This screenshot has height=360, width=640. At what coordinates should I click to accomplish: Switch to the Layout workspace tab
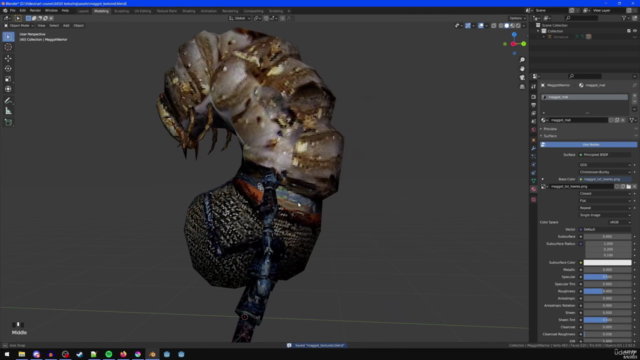click(x=83, y=11)
